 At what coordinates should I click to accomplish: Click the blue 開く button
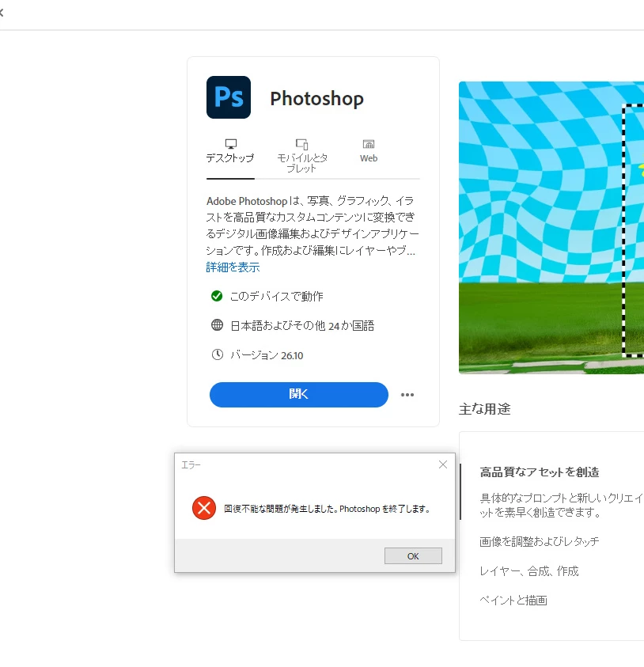tap(298, 394)
